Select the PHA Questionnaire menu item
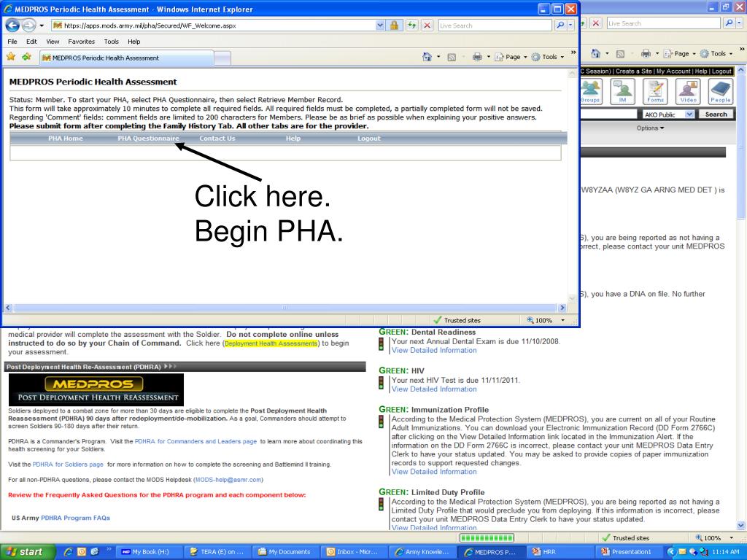The image size is (747, 560). [x=148, y=139]
